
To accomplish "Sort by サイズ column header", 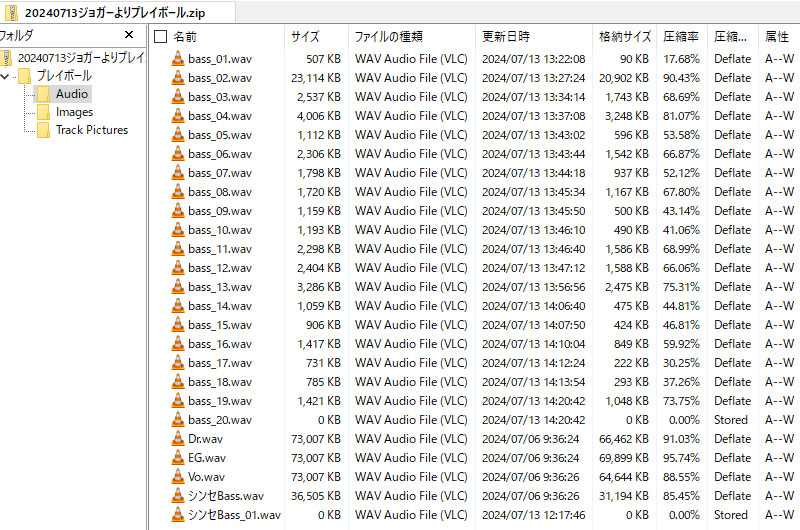I will click(305, 37).
